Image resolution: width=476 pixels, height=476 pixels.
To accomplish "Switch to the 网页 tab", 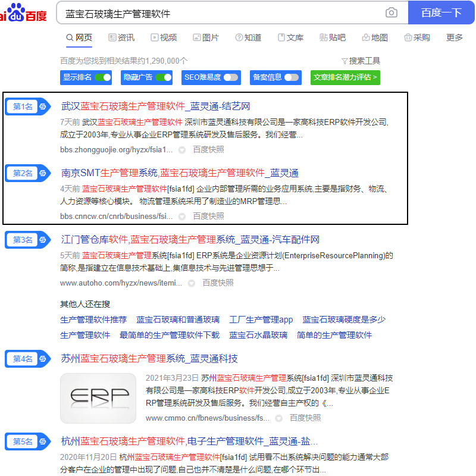I will click(x=79, y=37).
